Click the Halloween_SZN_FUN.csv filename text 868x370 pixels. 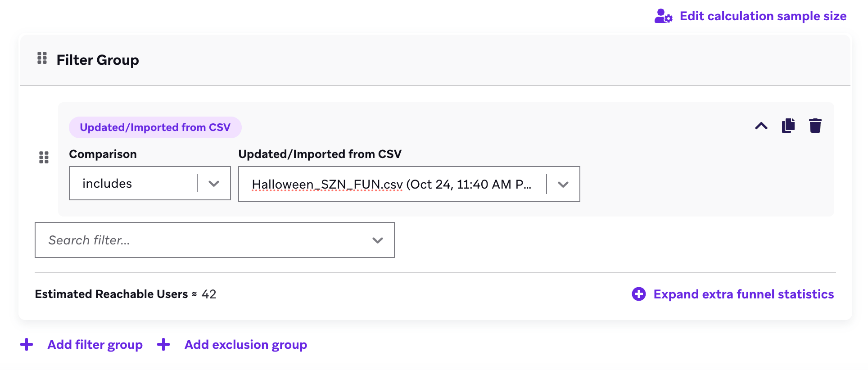pos(327,184)
